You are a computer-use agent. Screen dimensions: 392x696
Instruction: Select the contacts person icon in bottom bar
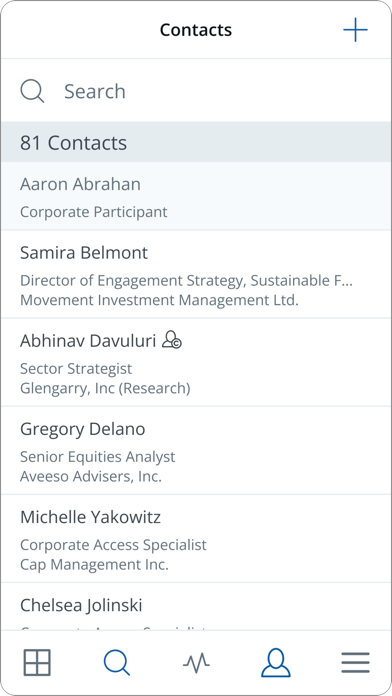coord(276,663)
